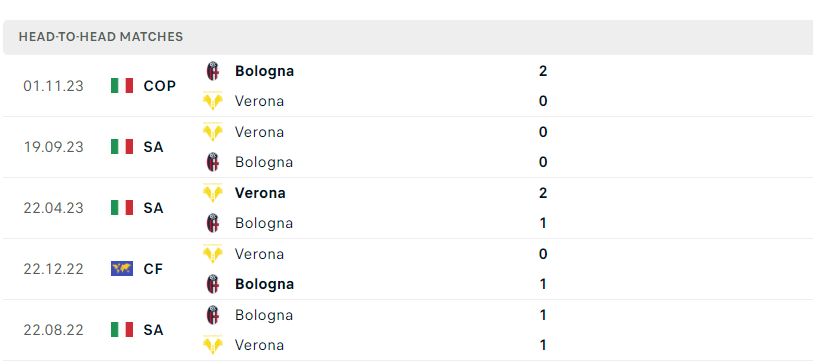Click Italy flag in 19.09.23 row
This screenshot has height=364, width=813.
click(122, 147)
